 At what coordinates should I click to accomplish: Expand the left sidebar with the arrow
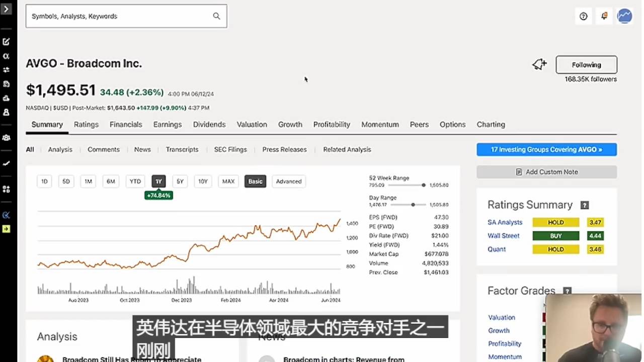[6, 9]
